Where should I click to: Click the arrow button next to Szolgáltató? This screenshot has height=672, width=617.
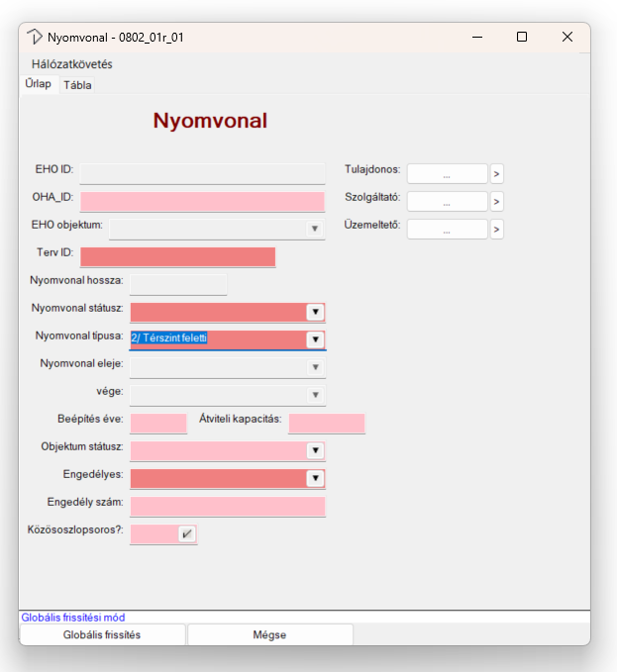tap(496, 202)
